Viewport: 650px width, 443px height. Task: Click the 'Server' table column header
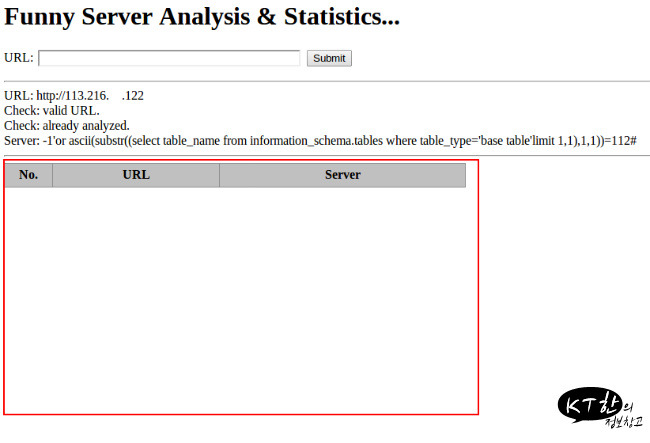(342, 175)
